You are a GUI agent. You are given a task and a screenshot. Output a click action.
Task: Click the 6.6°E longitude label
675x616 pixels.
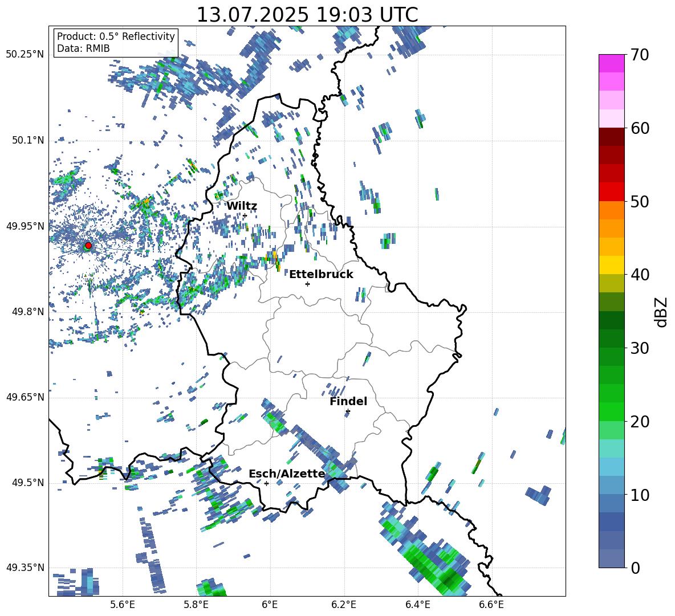pyautogui.click(x=491, y=605)
